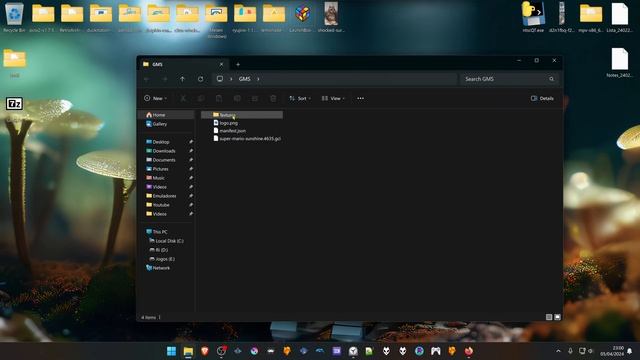Expand chevron before GMS in address bar
Screen dimensions: 640x360
point(231,79)
